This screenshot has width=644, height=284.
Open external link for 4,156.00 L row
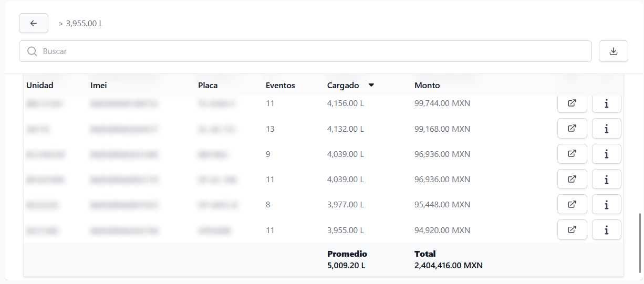[572, 103]
